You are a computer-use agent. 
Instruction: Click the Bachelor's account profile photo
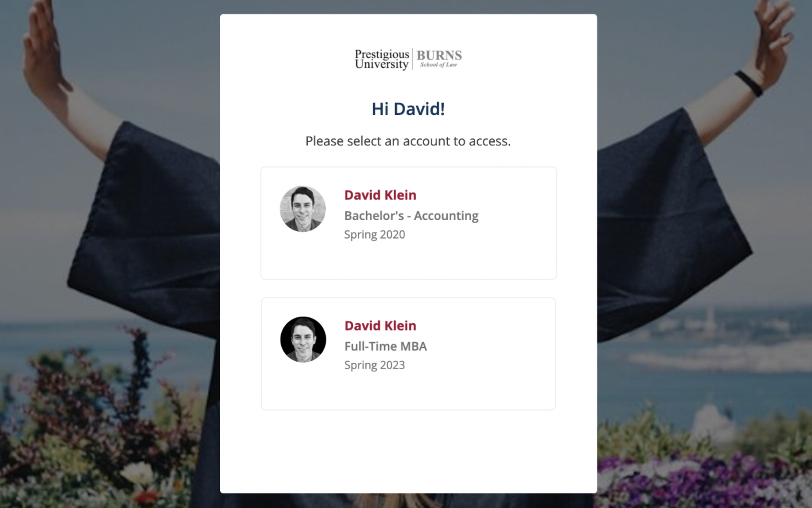point(302,209)
